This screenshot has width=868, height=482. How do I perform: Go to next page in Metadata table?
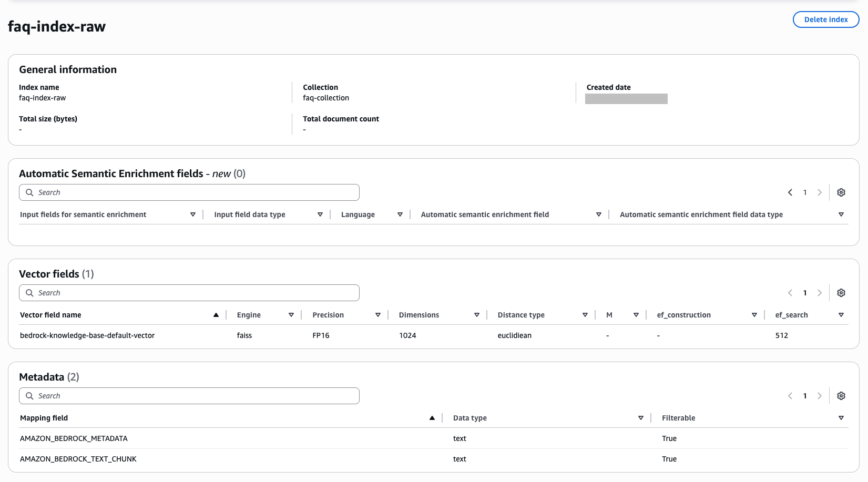pos(820,396)
